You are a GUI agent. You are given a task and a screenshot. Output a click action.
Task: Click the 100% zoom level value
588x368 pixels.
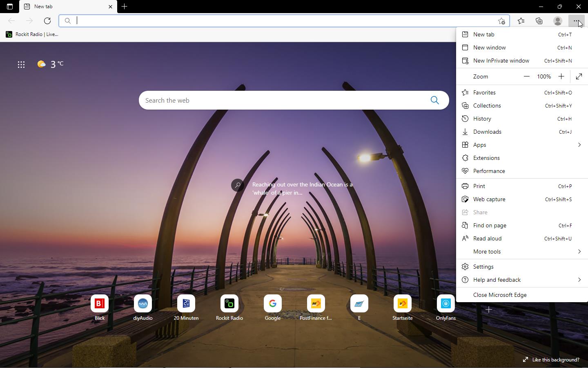[x=544, y=76]
